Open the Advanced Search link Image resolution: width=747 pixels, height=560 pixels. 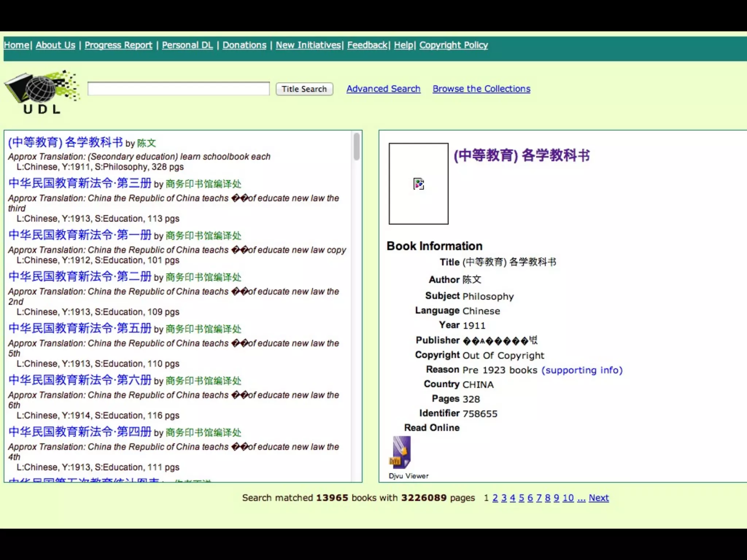click(x=383, y=89)
